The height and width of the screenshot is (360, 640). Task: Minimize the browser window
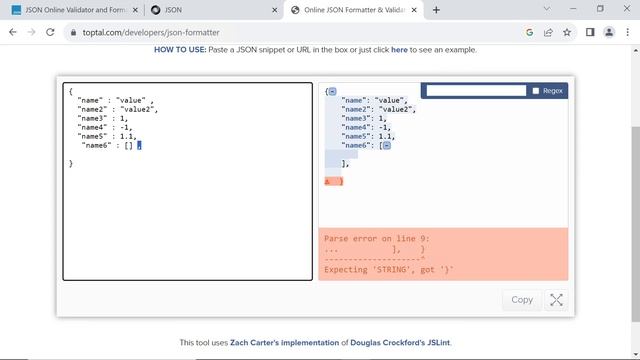pyautogui.click(x=573, y=9)
